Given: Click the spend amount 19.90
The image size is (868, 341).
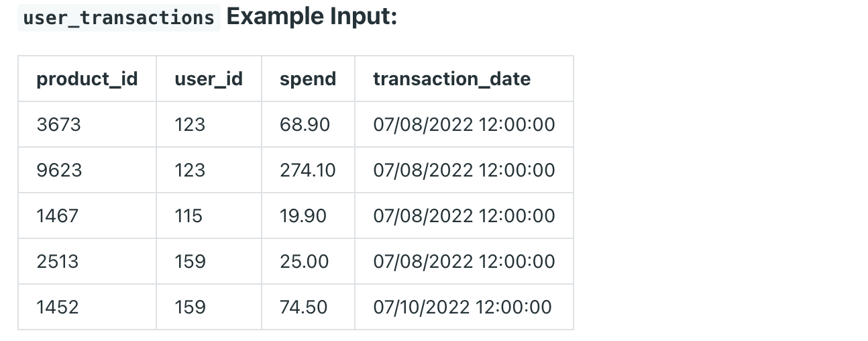Looking at the screenshot, I should coord(303,216).
